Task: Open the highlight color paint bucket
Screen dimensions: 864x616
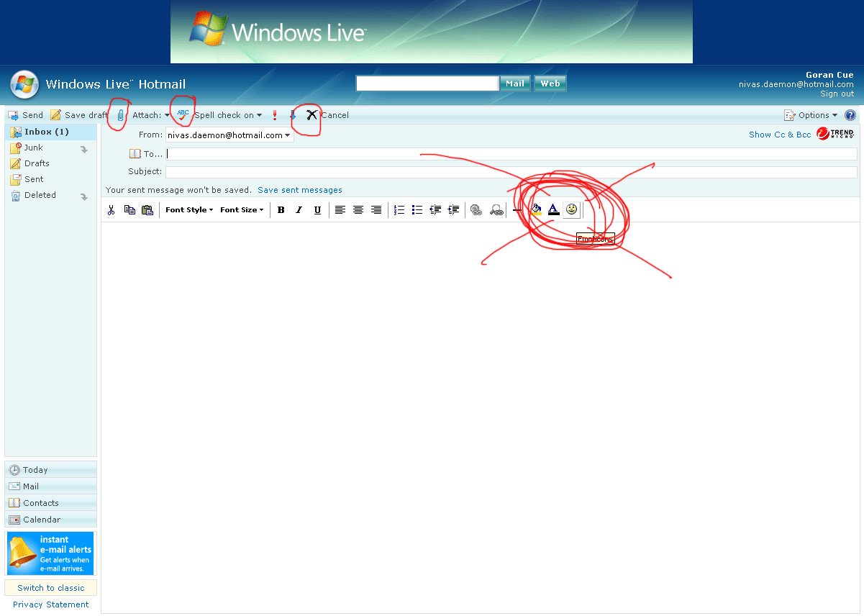Action: pyautogui.click(x=536, y=209)
